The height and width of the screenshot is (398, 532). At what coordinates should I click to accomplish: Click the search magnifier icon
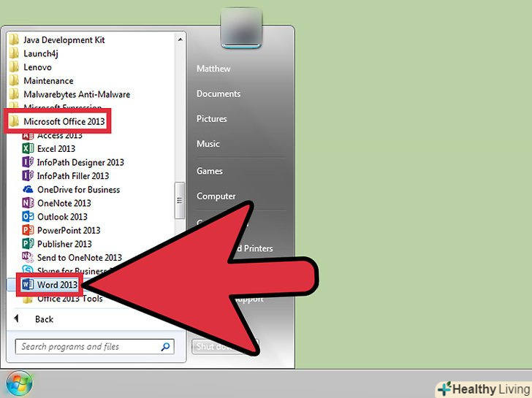[x=165, y=346]
